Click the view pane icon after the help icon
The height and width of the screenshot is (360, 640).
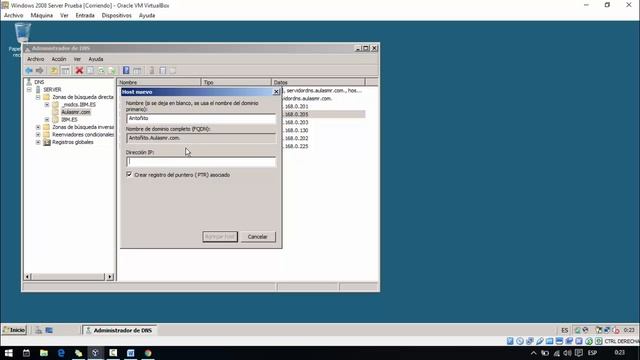137,71
